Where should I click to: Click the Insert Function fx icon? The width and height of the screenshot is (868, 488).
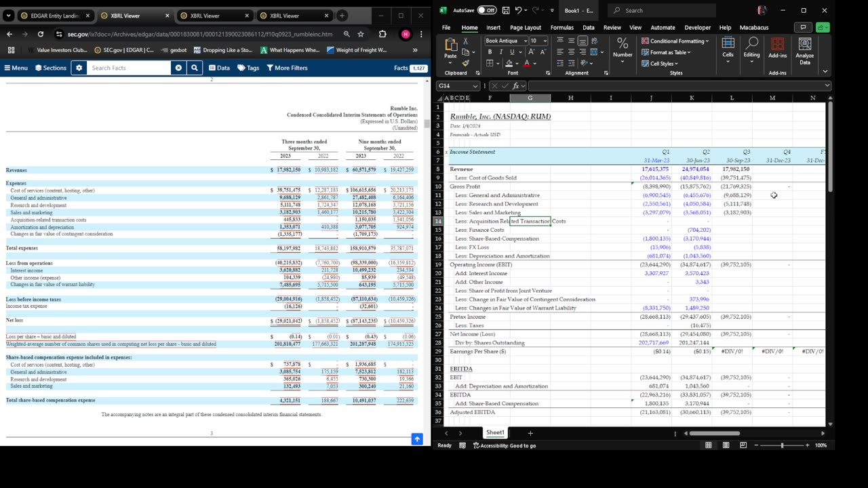516,86
